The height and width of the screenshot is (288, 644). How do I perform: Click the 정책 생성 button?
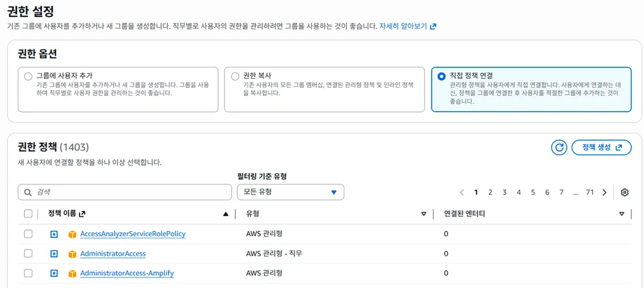601,147
